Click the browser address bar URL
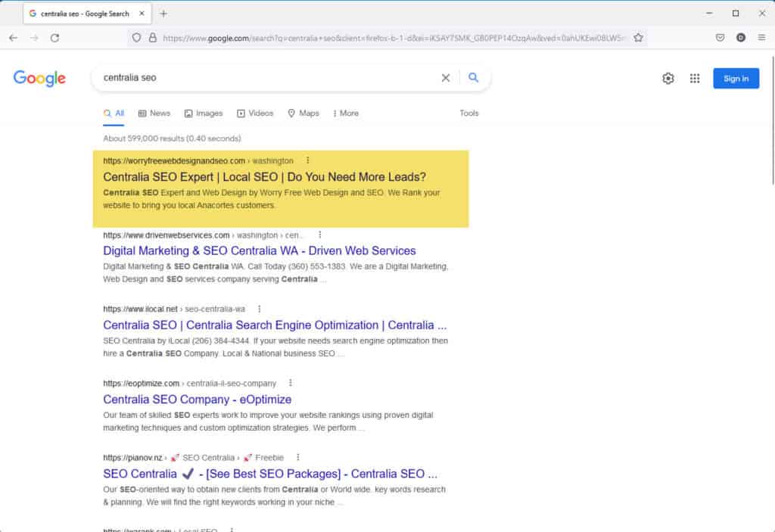This screenshot has height=532, width=775. [393, 38]
